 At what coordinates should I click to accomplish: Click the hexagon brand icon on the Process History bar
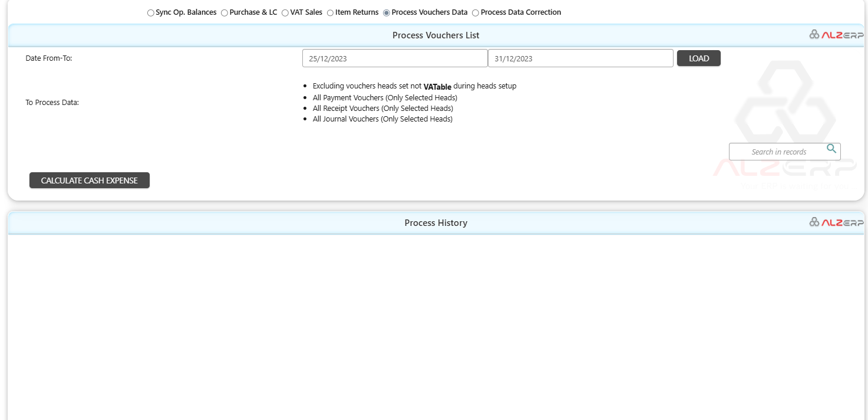point(814,222)
